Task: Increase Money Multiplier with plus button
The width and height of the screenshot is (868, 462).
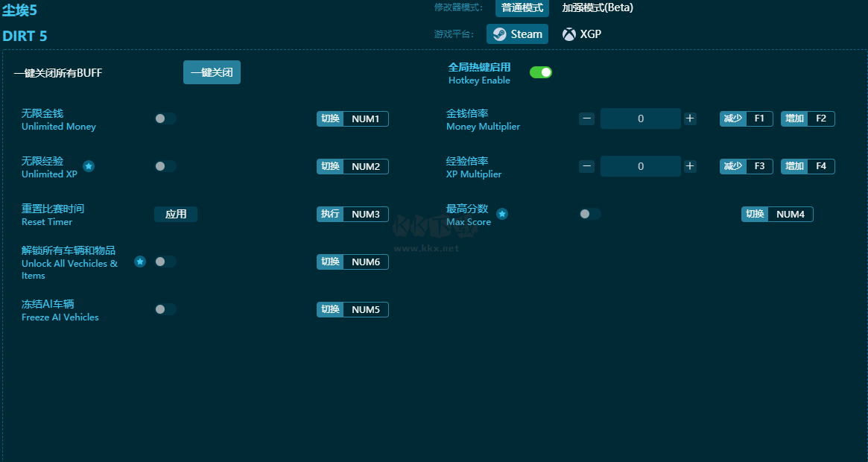Action: (x=690, y=118)
